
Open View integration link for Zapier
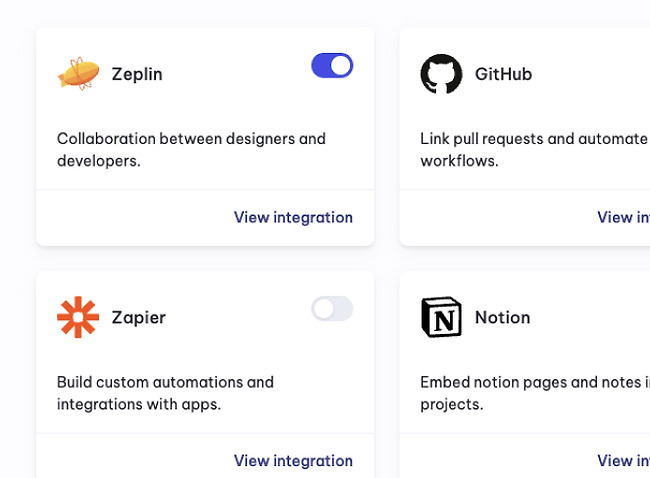point(293,461)
